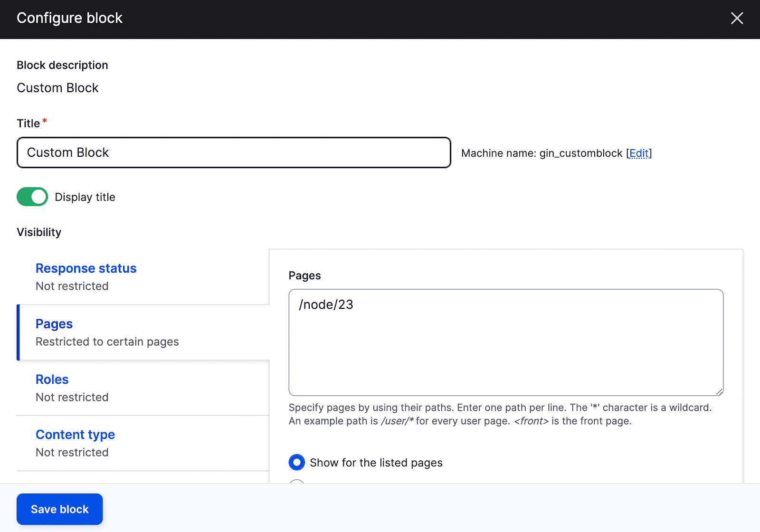Open the Response status visibility tab
The height and width of the screenshot is (532, 760).
(x=86, y=268)
